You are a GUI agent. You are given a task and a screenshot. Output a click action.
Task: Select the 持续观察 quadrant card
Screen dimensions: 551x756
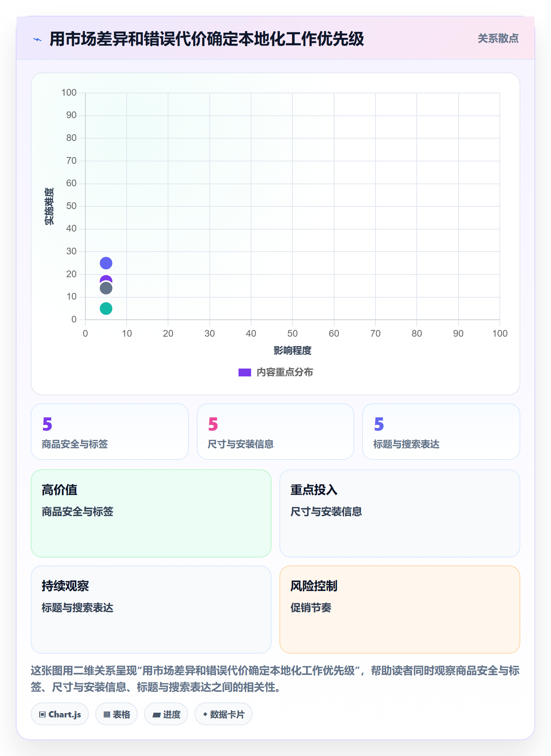(151, 610)
